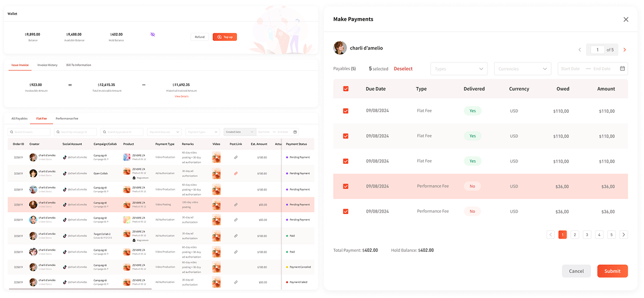
Task: Uncheck the highlighted $36,00 Performance Fee row
Action: tap(346, 186)
